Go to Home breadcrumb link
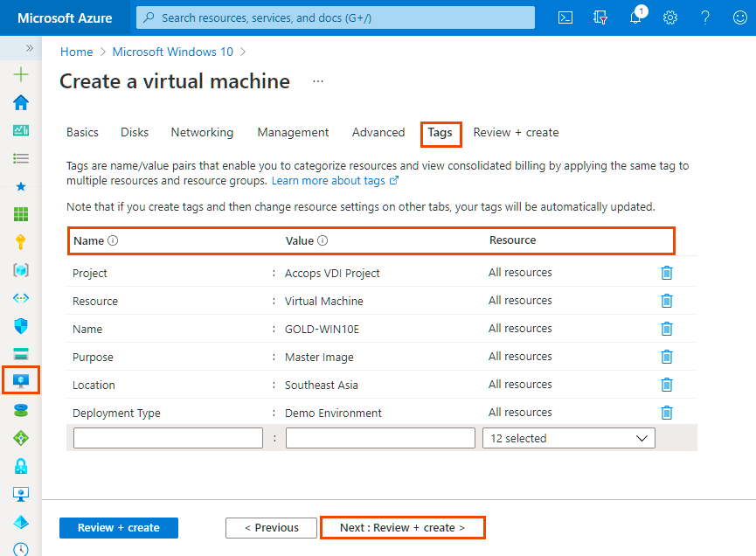 pos(77,52)
